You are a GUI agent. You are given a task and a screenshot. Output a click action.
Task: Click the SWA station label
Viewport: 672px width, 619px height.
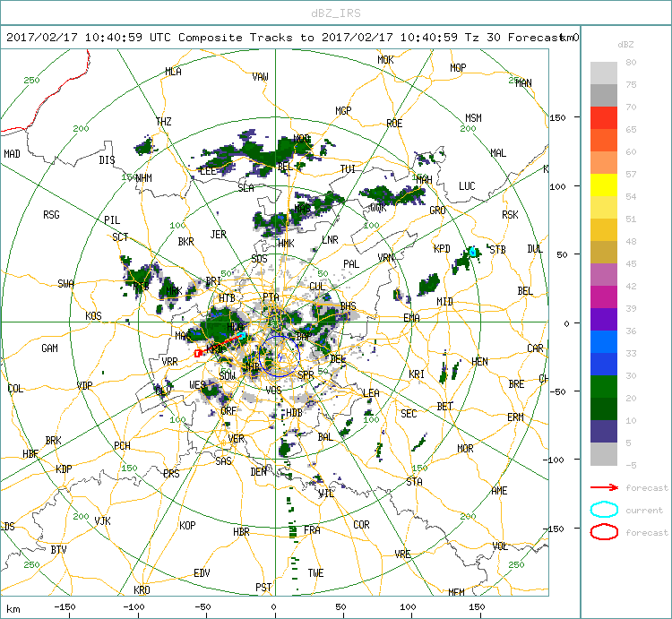pos(65,284)
